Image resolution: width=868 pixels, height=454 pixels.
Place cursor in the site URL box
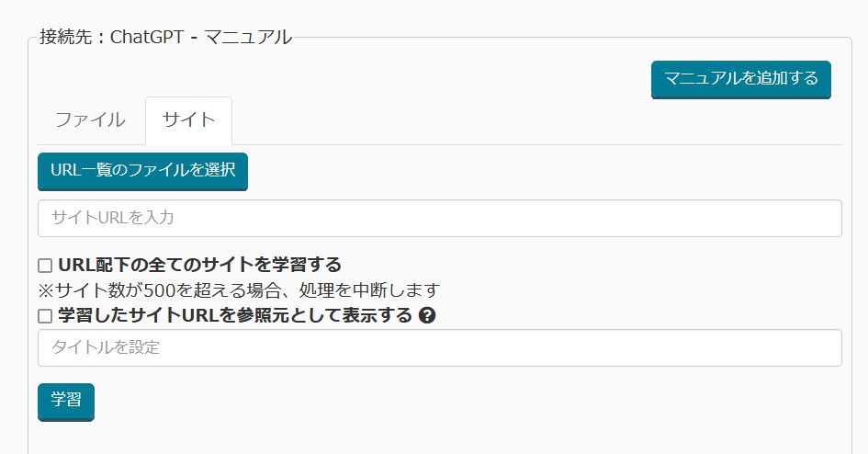439,219
